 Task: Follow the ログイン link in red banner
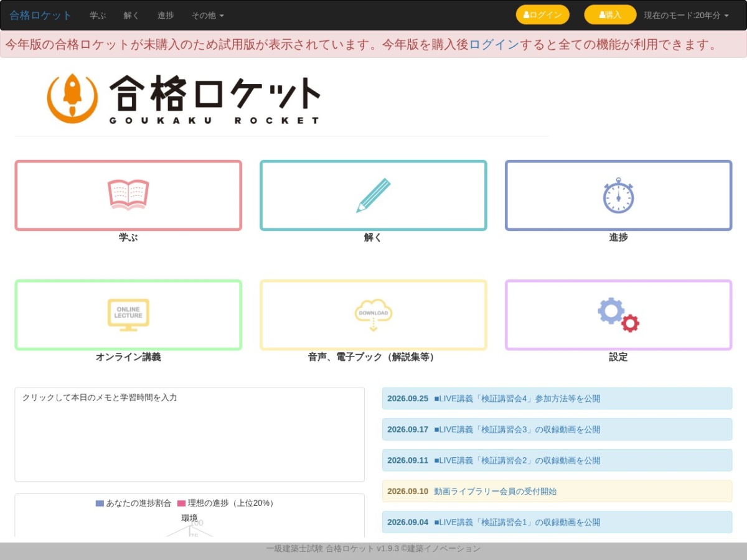click(494, 45)
